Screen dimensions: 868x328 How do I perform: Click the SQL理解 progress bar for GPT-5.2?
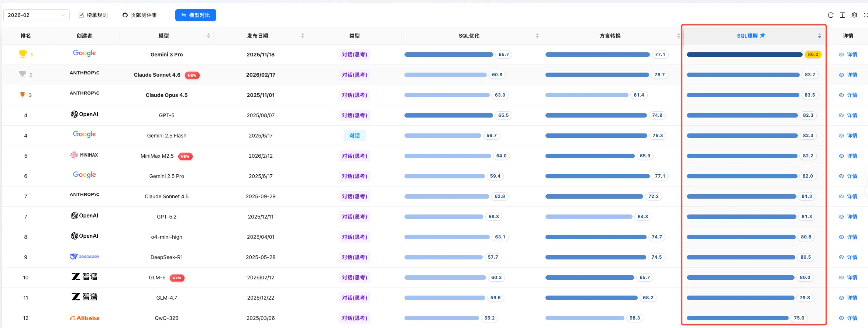(741, 217)
